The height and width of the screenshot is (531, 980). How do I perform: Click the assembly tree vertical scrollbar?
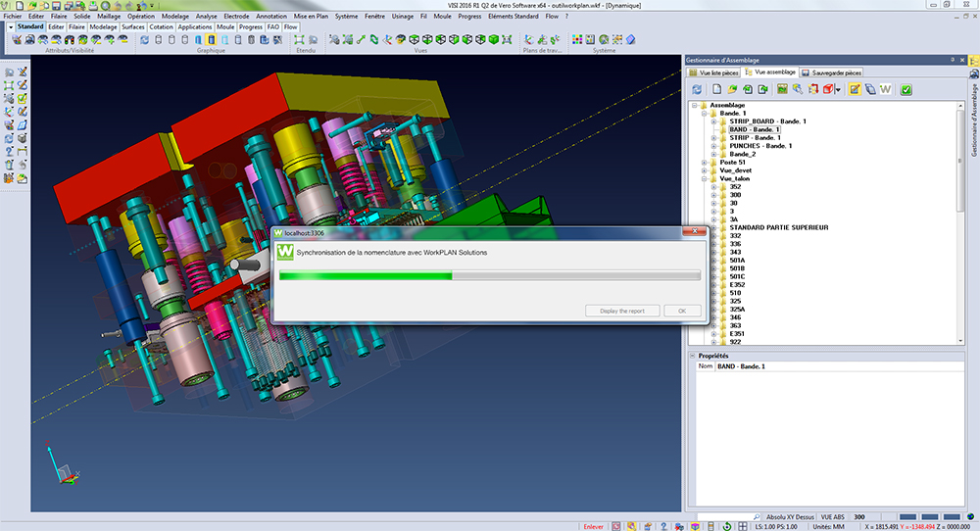point(960,223)
